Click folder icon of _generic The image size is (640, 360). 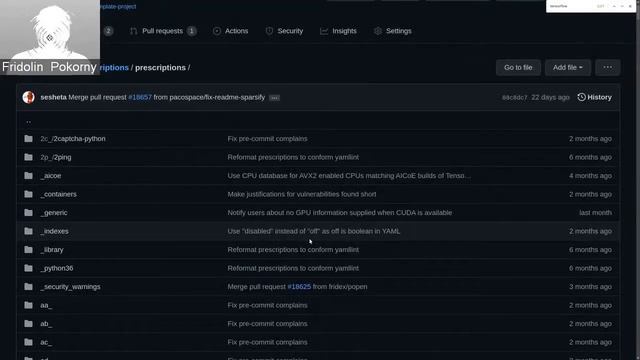(x=28, y=213)
